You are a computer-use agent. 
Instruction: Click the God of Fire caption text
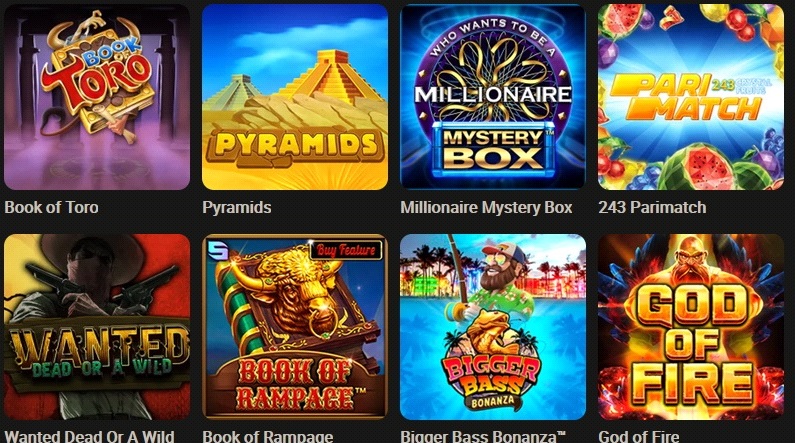[x=638, y=436]
